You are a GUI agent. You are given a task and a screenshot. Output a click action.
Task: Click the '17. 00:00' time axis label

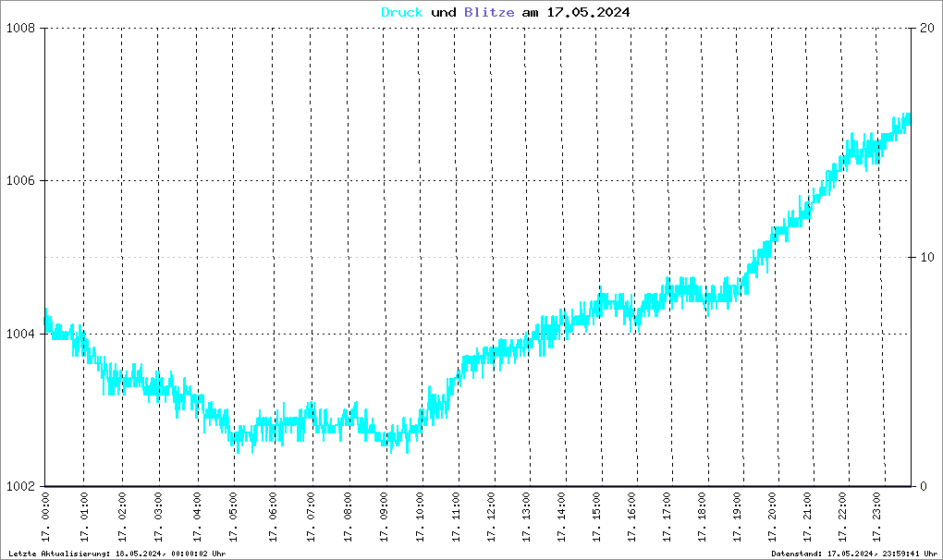click(x=45, y=517)
